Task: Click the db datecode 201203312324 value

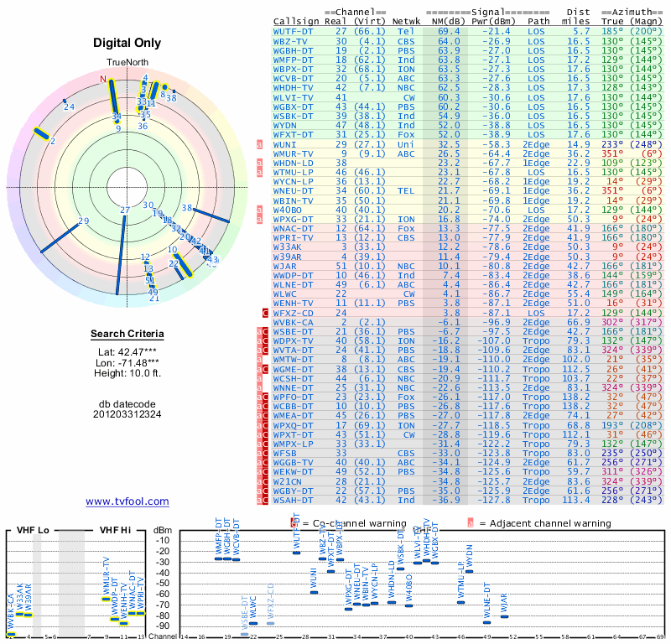Action: [127, 414]
